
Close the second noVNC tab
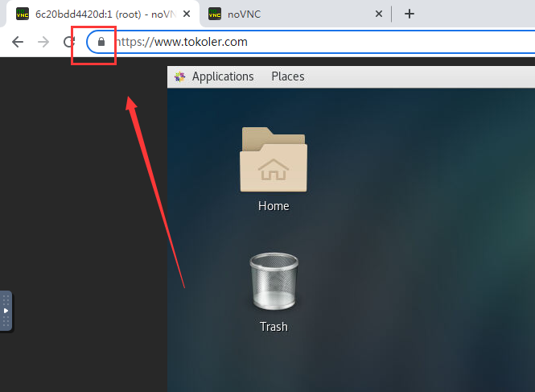(379, 14)
